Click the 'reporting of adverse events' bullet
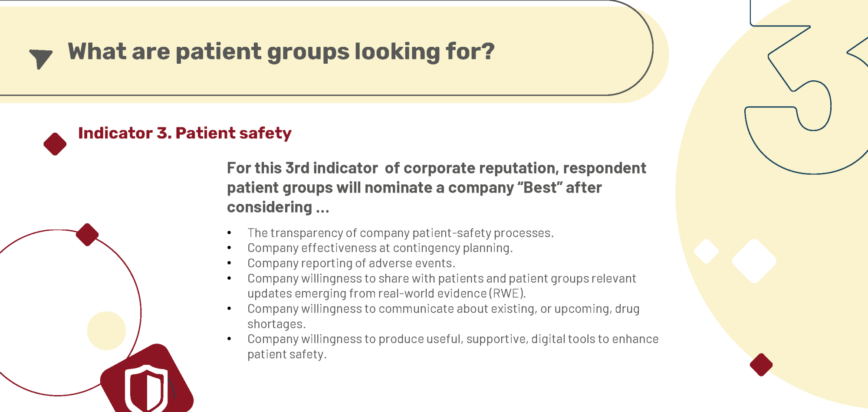The image size is (868, 412). click(x=352, y=263)
